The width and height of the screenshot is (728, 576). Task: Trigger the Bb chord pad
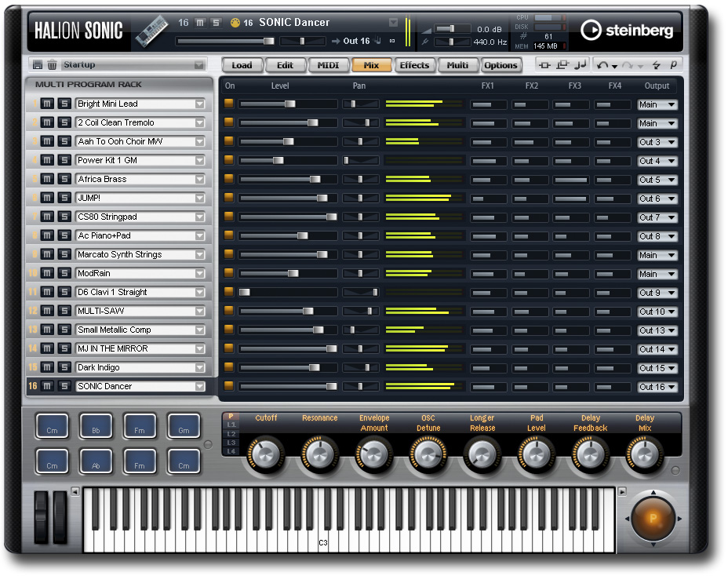[96, 426]
